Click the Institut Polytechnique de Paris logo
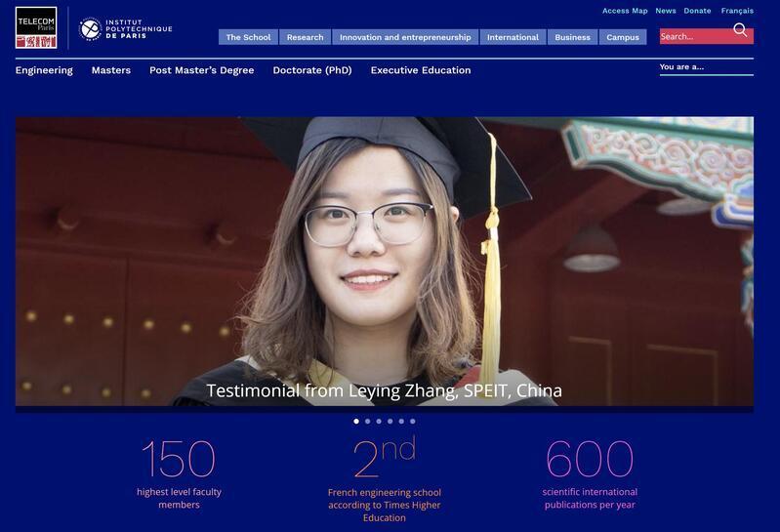The image size is (780, 532). (x=125, y=29)
